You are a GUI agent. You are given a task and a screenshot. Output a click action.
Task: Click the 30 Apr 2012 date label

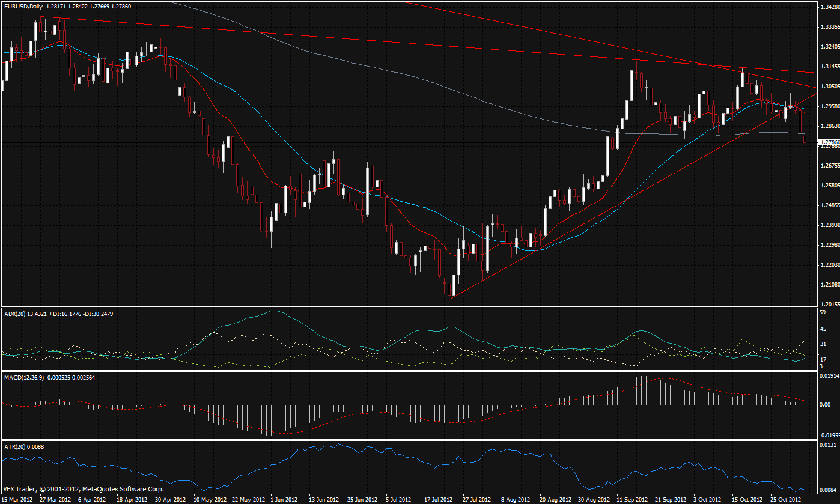coord(166,499)
